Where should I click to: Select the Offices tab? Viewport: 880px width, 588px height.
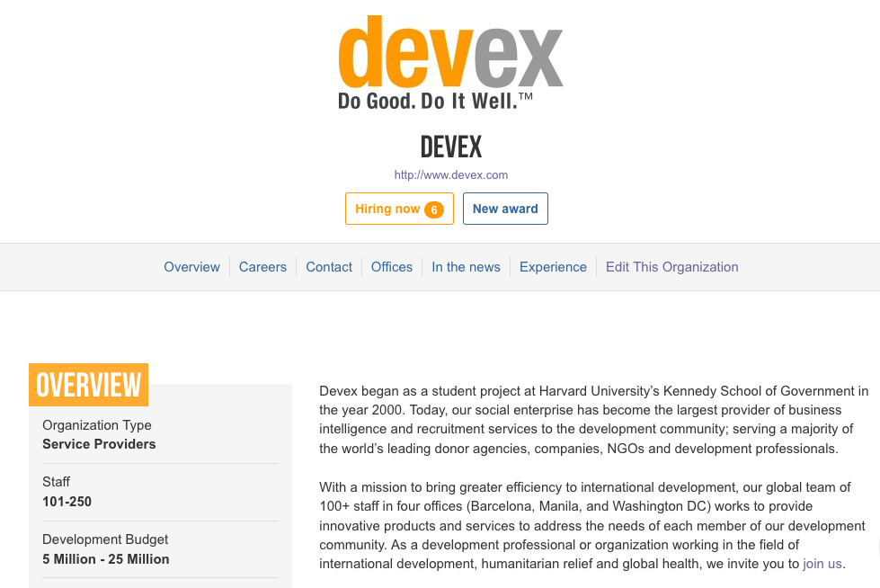click(x=392, y=267)
